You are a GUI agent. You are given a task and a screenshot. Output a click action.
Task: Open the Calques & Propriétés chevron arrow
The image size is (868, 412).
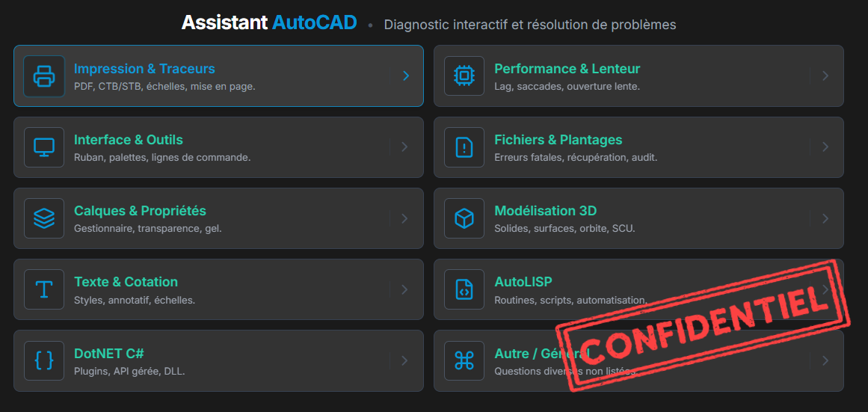[404, 218]
